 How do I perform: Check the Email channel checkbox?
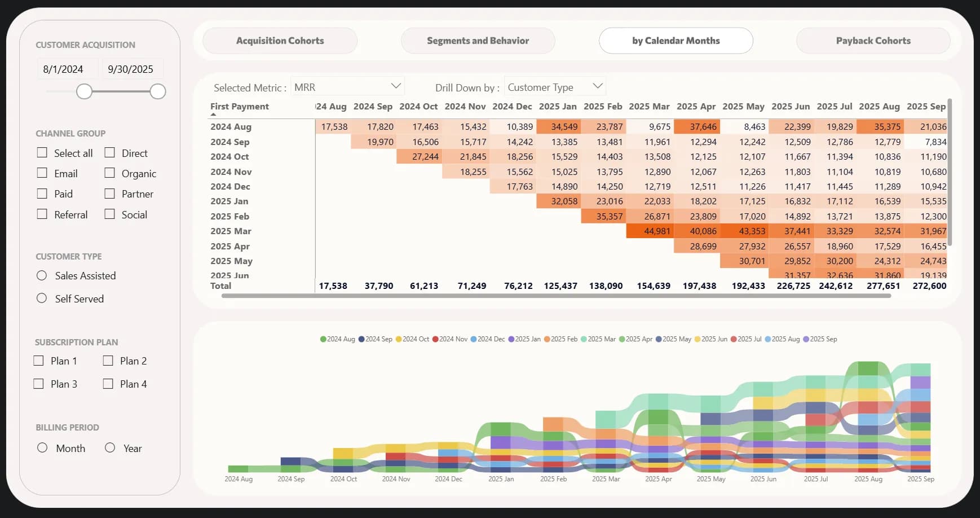point(42,173)
